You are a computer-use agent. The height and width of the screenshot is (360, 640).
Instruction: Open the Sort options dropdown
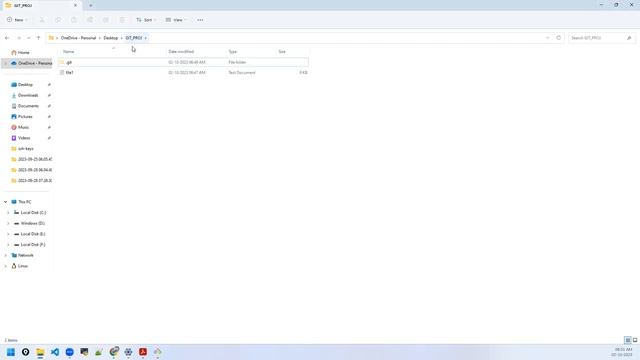[x=146, y=20]
